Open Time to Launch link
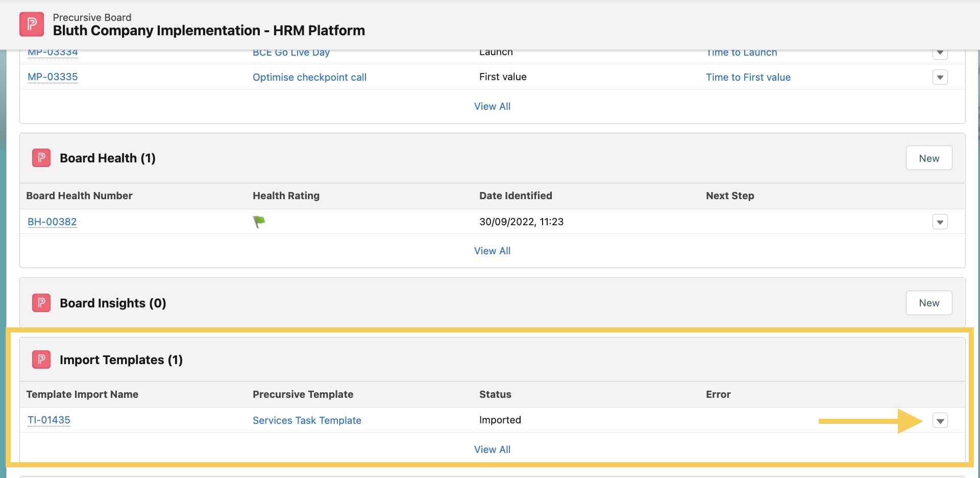Screen dimensions: 980x478 click(742, 53)
